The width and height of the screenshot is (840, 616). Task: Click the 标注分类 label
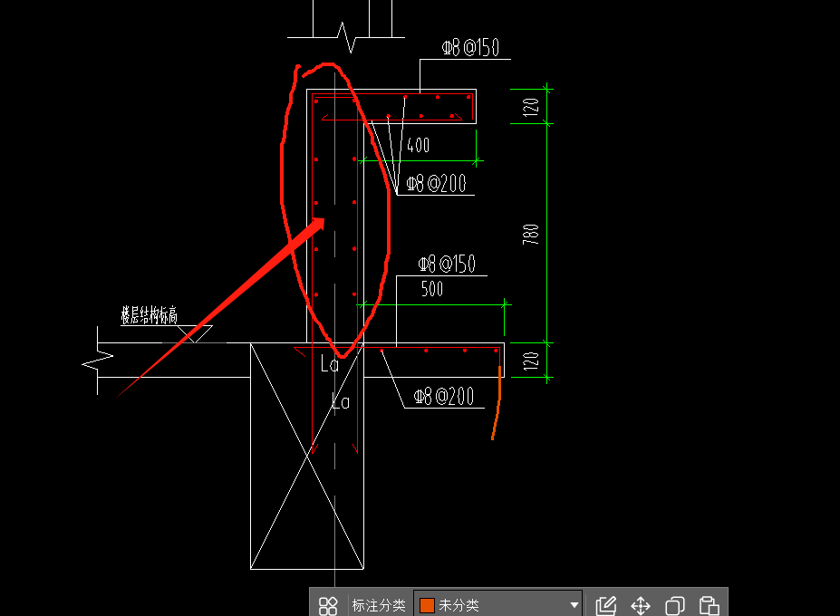coord(378,605)
